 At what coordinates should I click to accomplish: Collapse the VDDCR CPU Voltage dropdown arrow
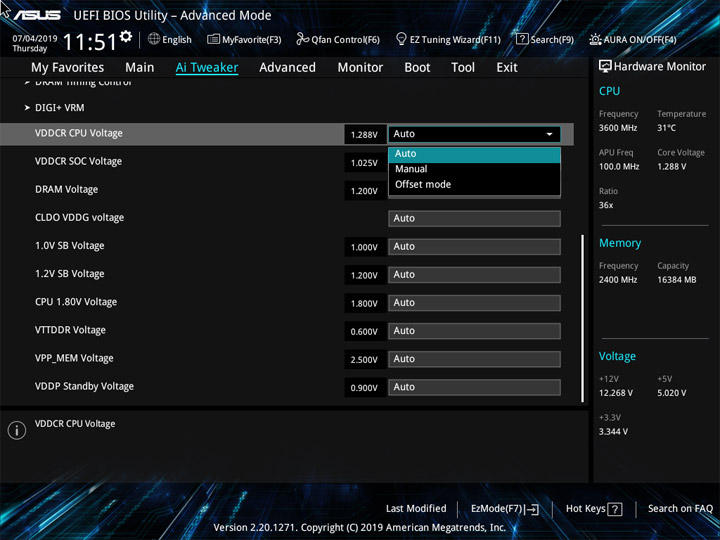(549, 134)
